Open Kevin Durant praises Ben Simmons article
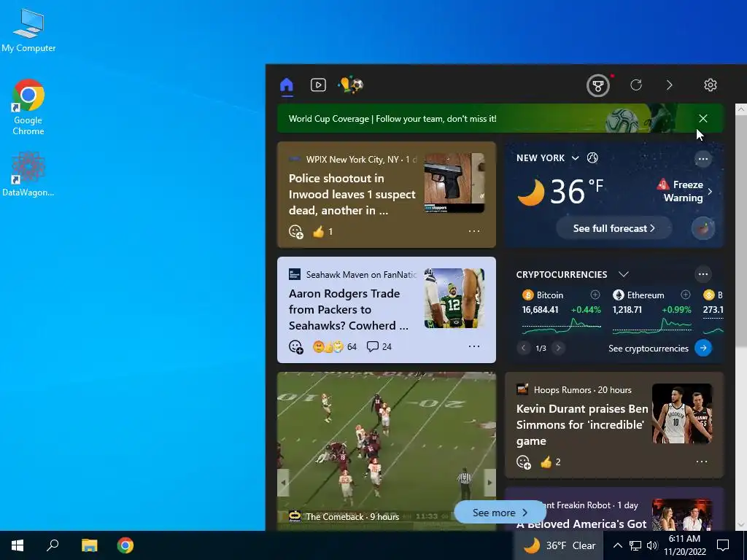The width and height of the screenshot is (747, 560). 582,425
